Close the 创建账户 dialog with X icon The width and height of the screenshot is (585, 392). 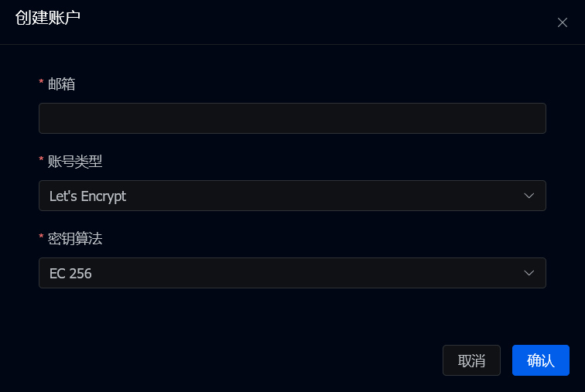(x=563, y=22)
